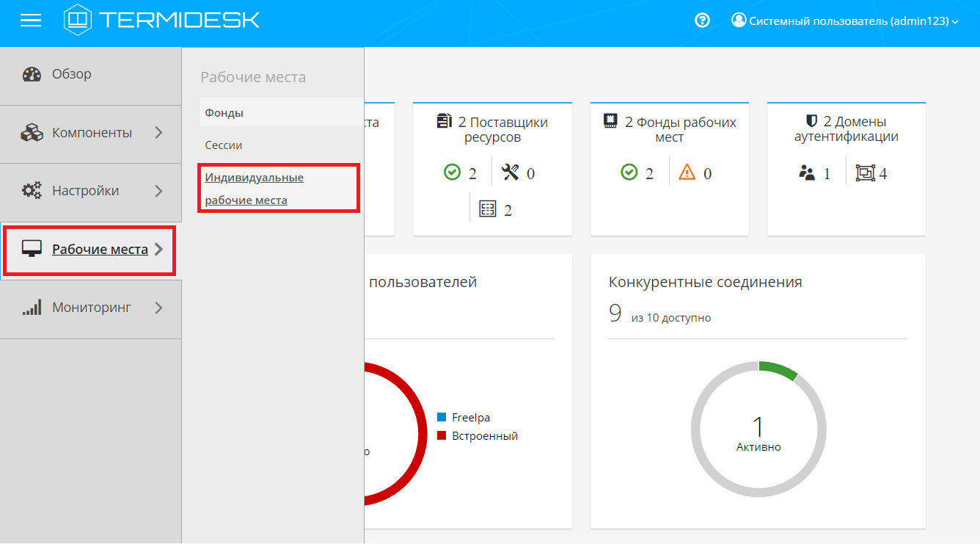Open the help question mark icon
980x544 pixels.
(702, 21)
